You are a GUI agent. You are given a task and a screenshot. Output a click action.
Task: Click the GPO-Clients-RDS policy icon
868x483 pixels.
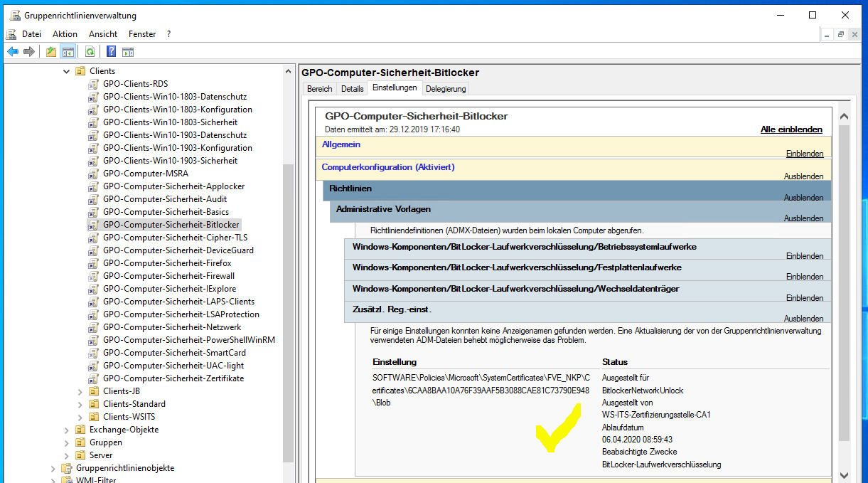click(93, 84)
